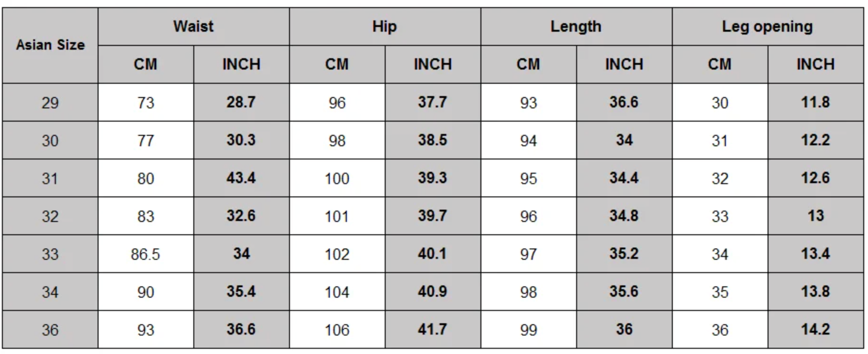The width and height of the screenshot is (868, 354).
Task: Click the "Hip" column group header
Action: (384, 27)
